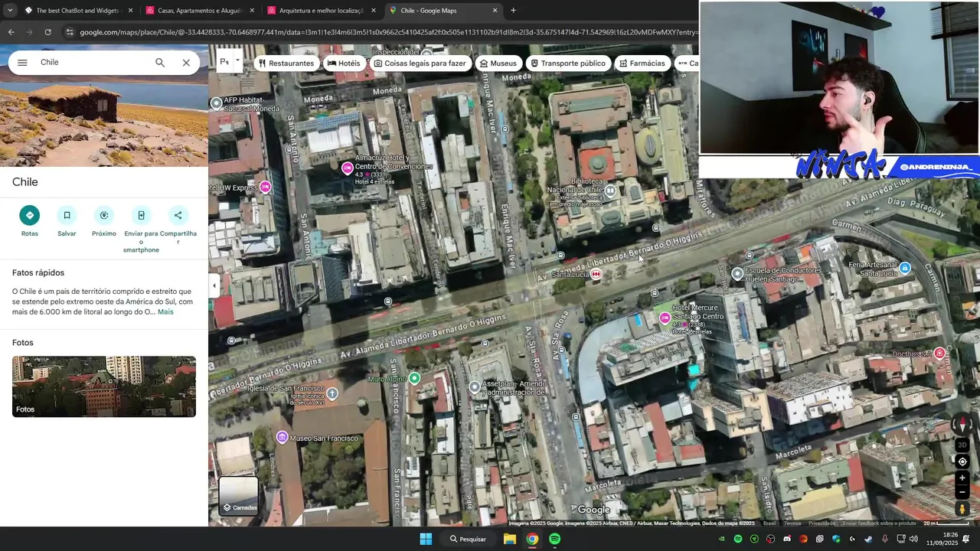Click Almacruz Hotel map pin
The image size is (980, 551).
348,168
